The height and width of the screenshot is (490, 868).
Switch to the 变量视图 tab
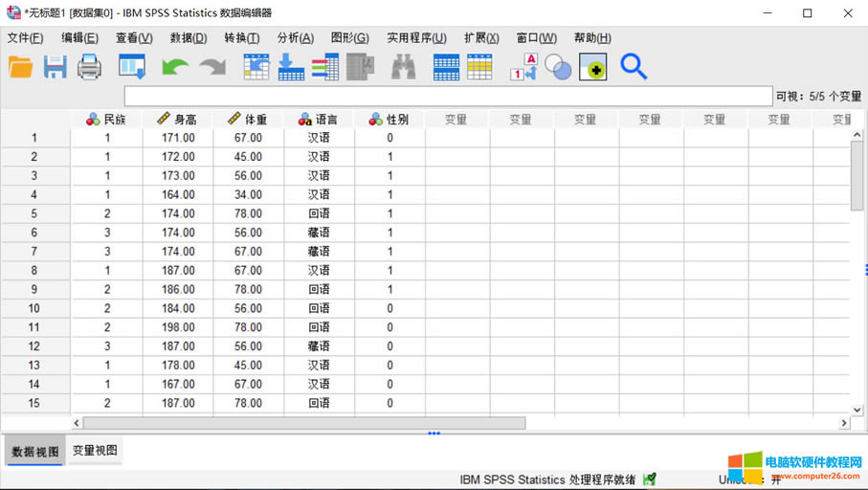(x=95, y=451)
